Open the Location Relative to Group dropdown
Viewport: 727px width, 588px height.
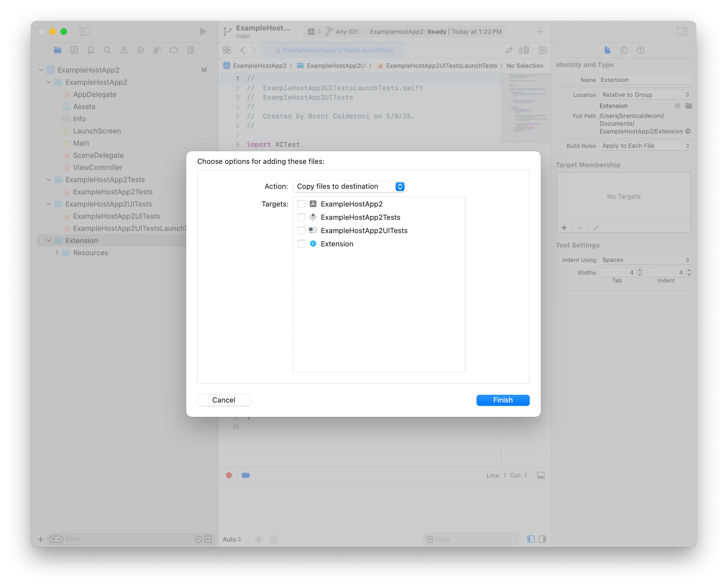pos(645,95)
